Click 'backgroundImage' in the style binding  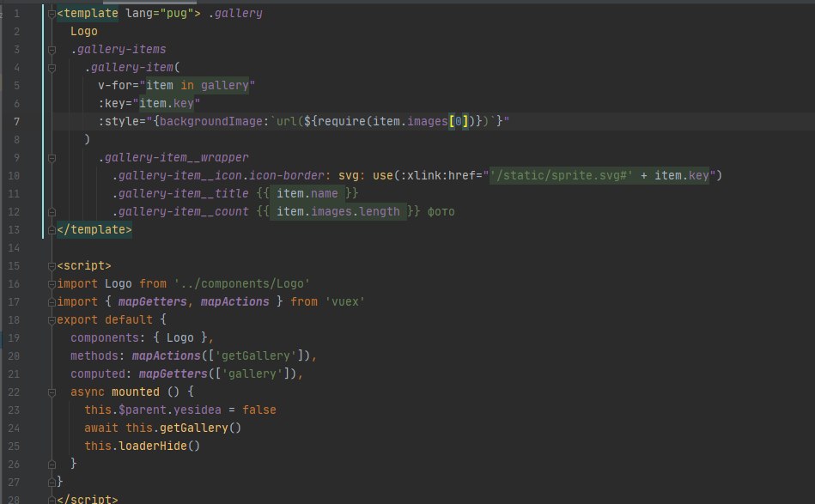click(x=210, y=121)
